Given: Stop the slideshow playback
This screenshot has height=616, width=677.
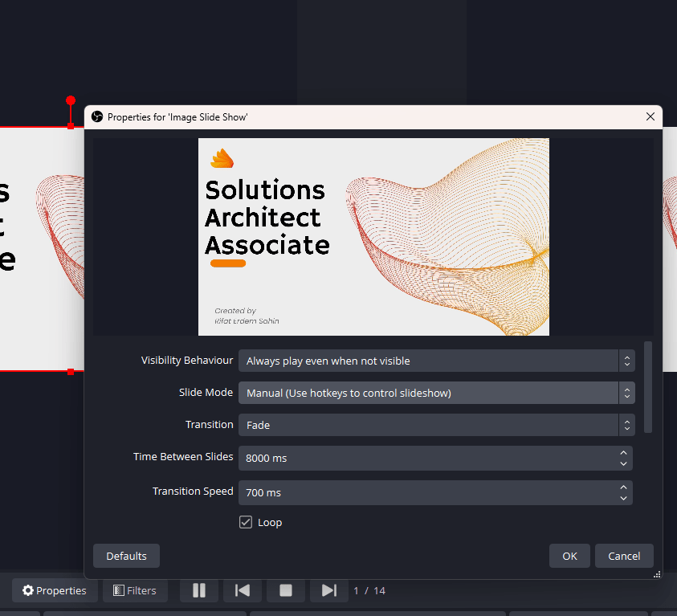Looking at the screenshot, I should (x=286, y=590).
